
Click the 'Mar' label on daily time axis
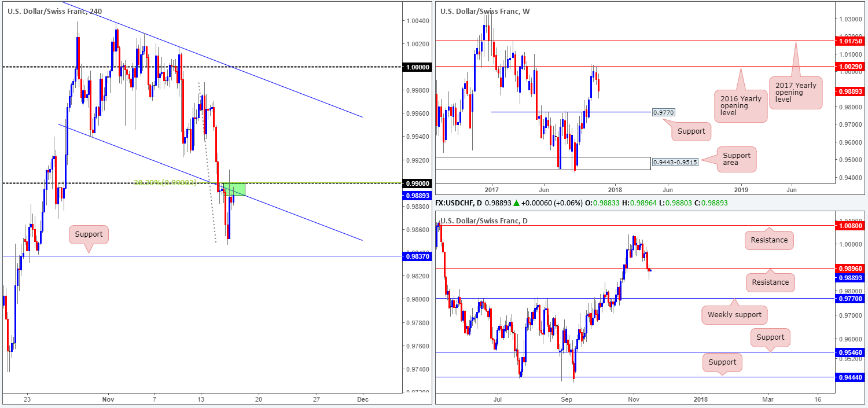tap(767, 399)
